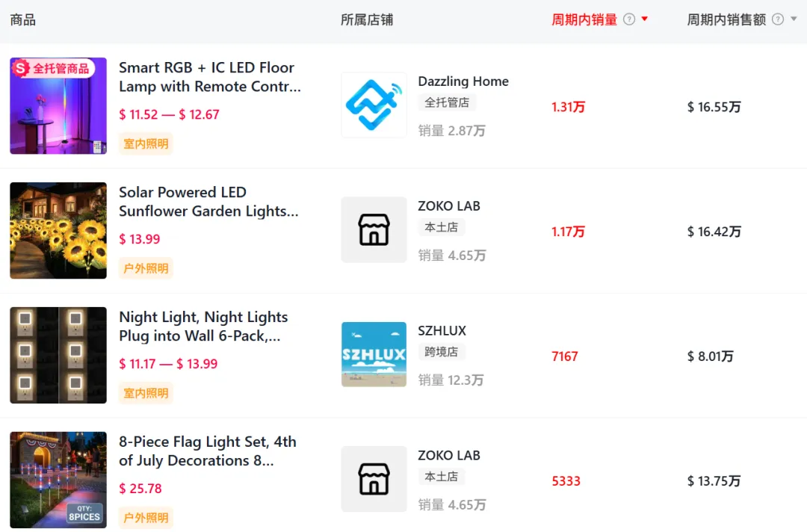The image size is (807, 532).
Task: View the Night Light 6-Pack product image
Action: [58, 355]
